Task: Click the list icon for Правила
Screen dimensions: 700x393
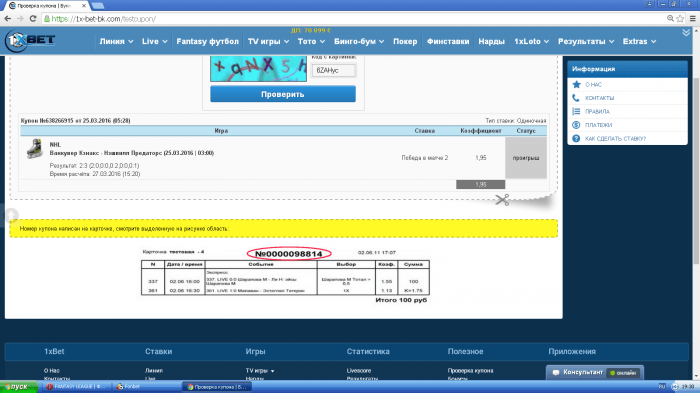Action: coord(576,112)
